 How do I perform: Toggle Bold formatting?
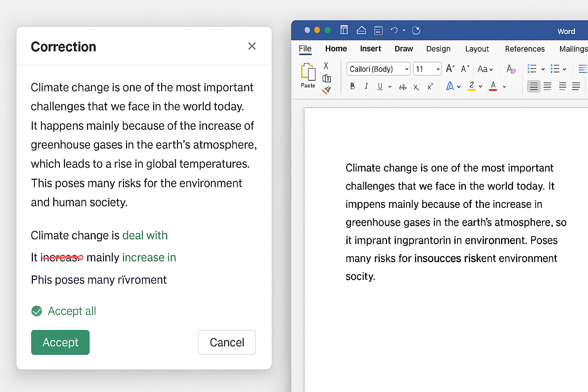pos(353,87)
